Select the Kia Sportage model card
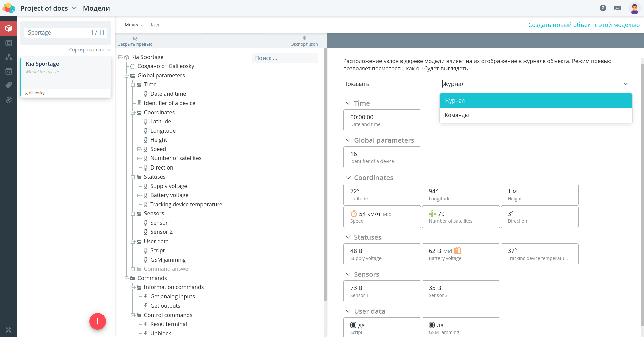This screenshot has width=644, height=337. point(65,78)
